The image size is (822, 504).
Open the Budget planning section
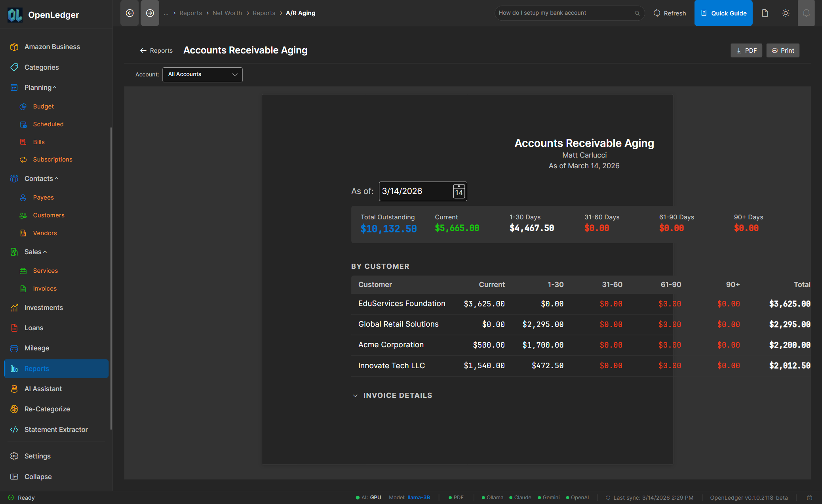(43, 106)
